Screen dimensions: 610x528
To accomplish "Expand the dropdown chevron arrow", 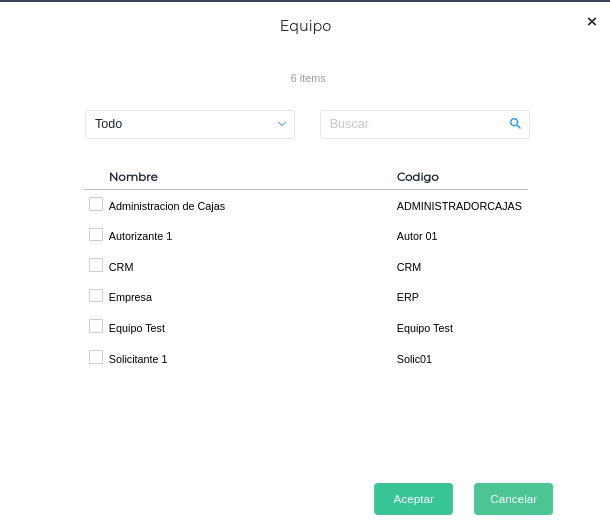I will pyautogui.click(x=282, y=124).
